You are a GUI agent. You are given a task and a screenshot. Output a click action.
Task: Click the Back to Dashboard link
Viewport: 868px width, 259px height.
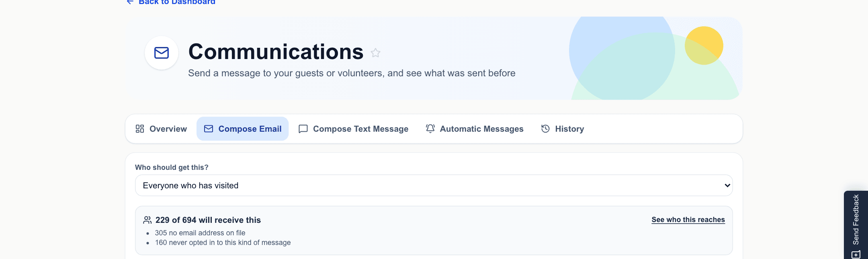click(171, 2)
